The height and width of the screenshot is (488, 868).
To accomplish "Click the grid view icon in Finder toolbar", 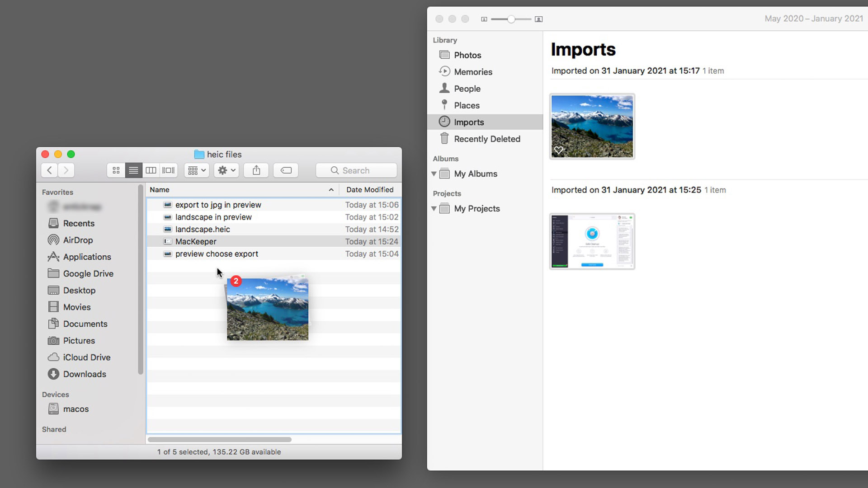I will pos(116,170).
